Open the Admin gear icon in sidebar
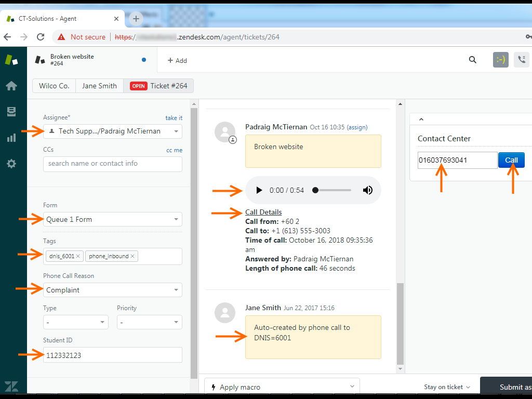532x399 pixels. 11,164
